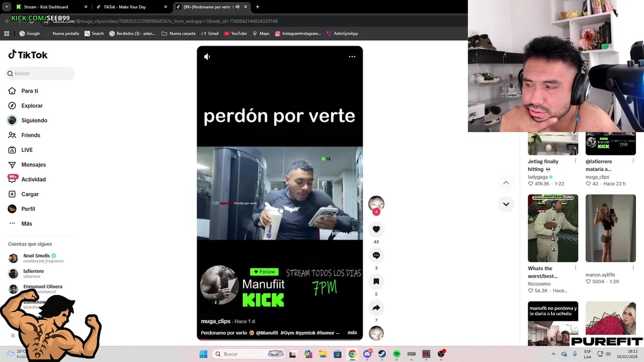The width and height of the screenshot is (644, 362).
Task: Open the 'Nueva carpeta' bookmarks folder
Action: click(x=179, y=34)
